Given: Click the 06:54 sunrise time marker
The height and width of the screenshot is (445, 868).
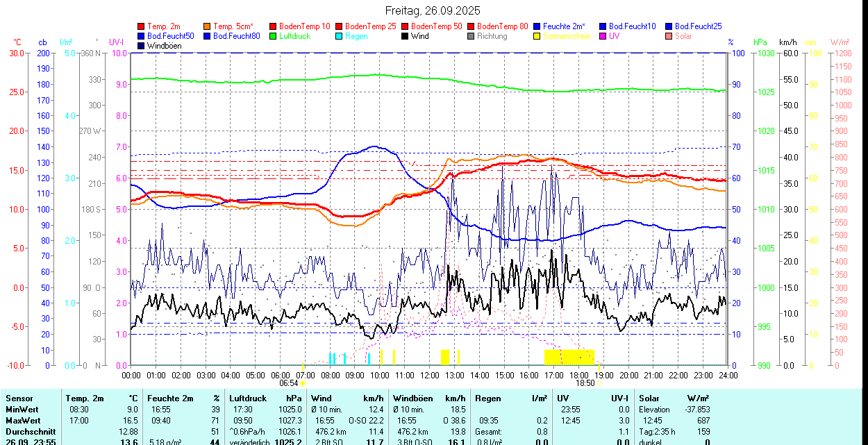Looking at the screenshot, I should pos(289,383).
